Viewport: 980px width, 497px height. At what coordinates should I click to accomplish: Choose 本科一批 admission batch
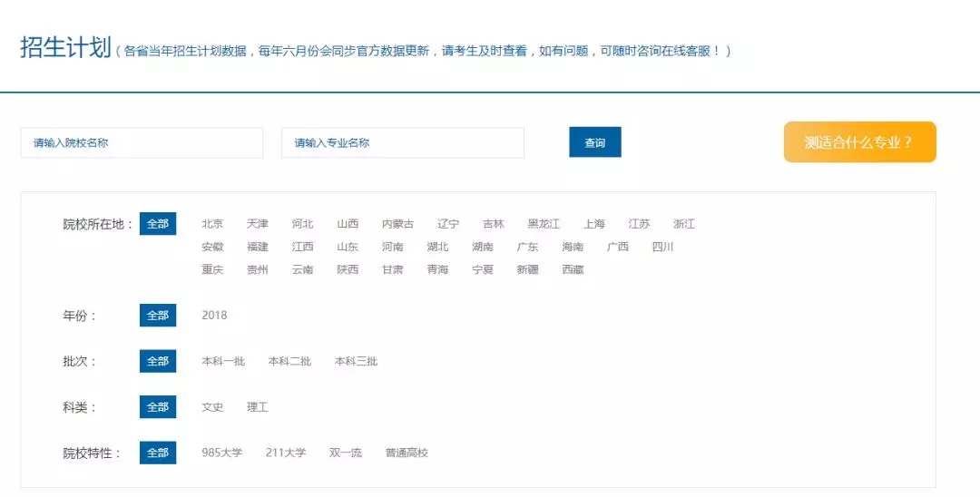click(x=223, y=361)
